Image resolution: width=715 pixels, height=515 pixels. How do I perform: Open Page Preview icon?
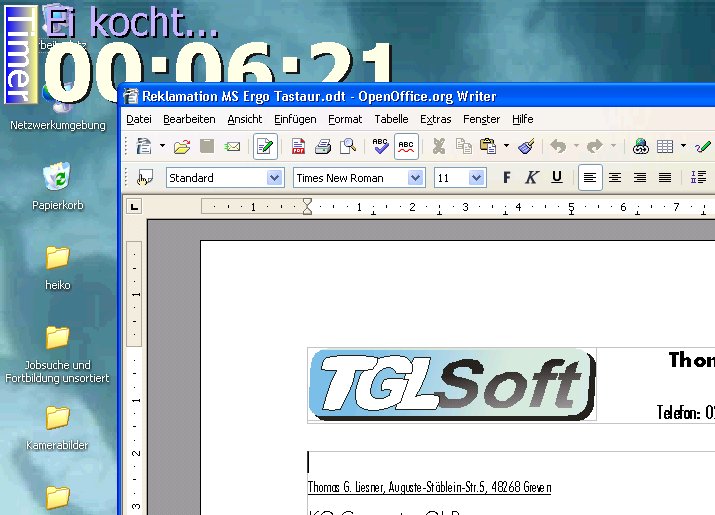click(348, 146)
